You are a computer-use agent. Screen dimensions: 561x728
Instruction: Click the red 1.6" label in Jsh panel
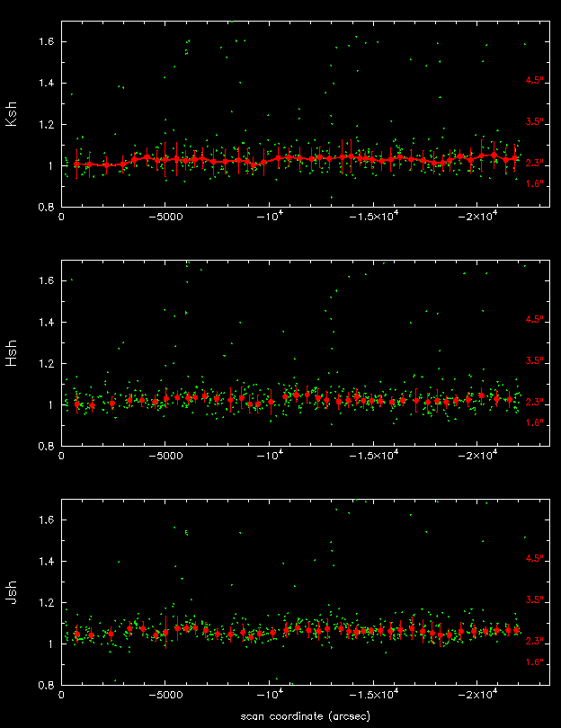[x=536, y=661]
